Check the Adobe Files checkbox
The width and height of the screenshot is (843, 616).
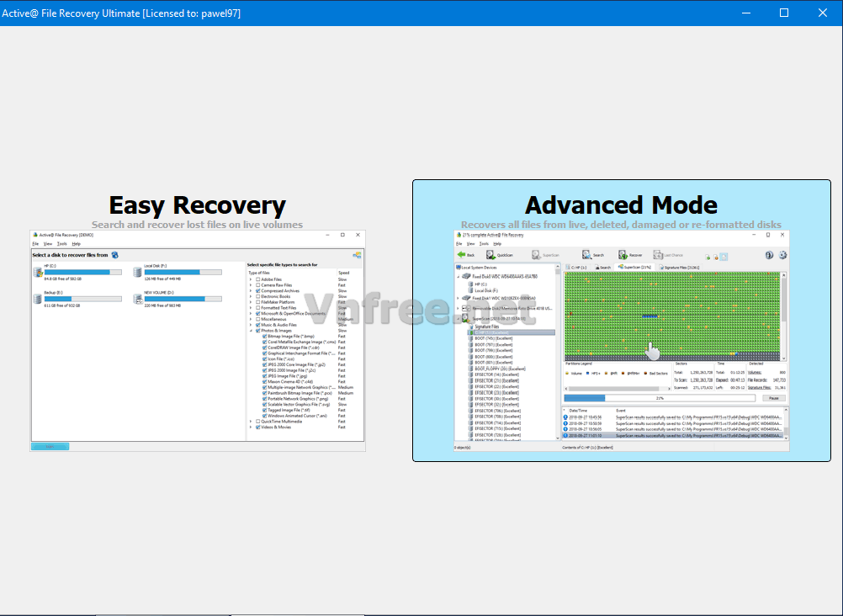[x=257, y=279]
